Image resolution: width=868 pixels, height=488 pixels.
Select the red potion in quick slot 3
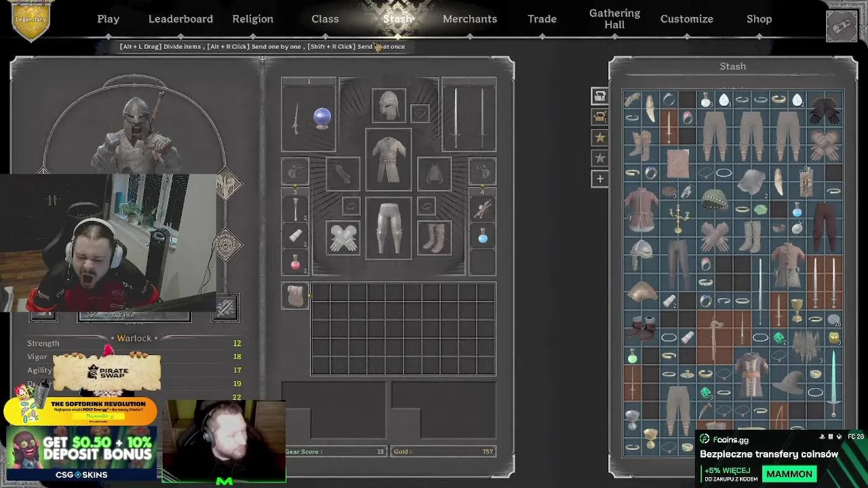[x=295, y=262]
